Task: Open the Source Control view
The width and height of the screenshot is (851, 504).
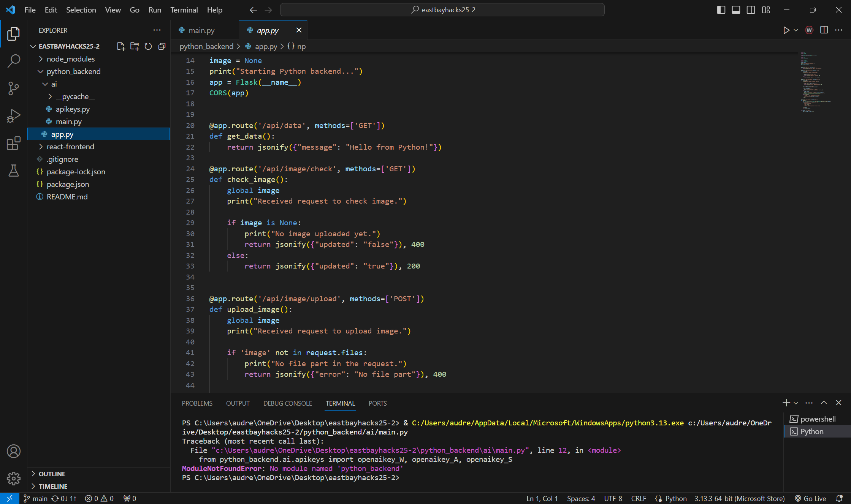Action: click(13, 88)
